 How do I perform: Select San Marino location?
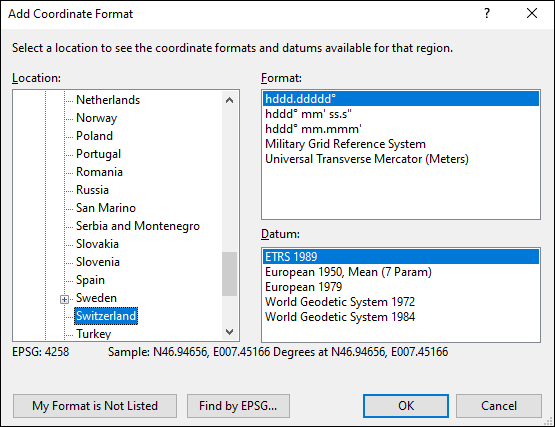(x=105, y=208)
